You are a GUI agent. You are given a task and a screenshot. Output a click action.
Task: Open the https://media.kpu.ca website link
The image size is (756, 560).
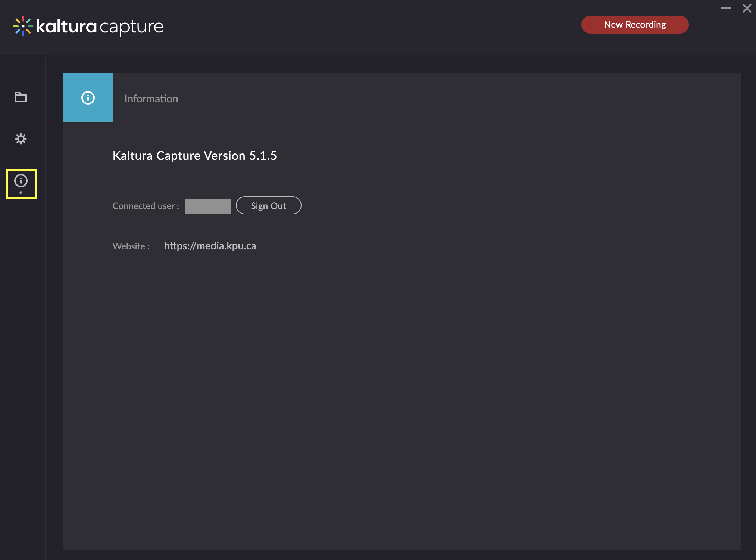click(x=210, y=246)
